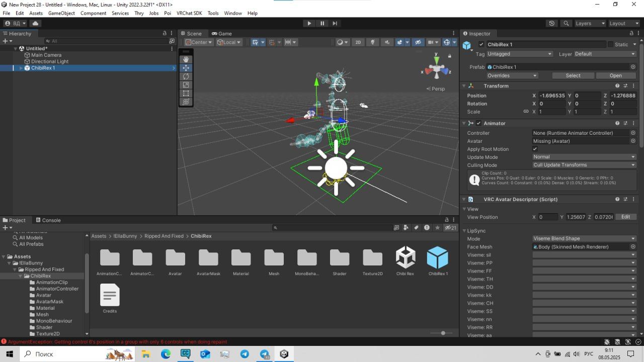Screen dimensions: 644x362
Task: Open the Transform component help icon
Action: click(617, 86)
